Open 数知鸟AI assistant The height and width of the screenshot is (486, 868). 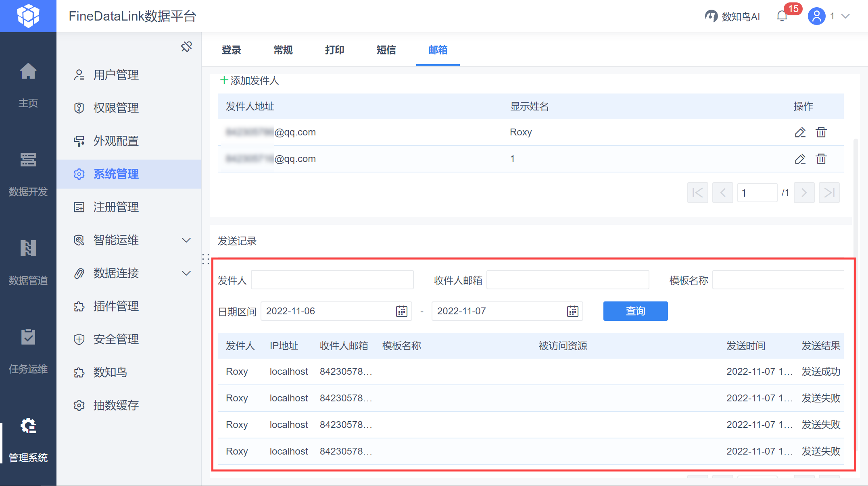(732, 16)
